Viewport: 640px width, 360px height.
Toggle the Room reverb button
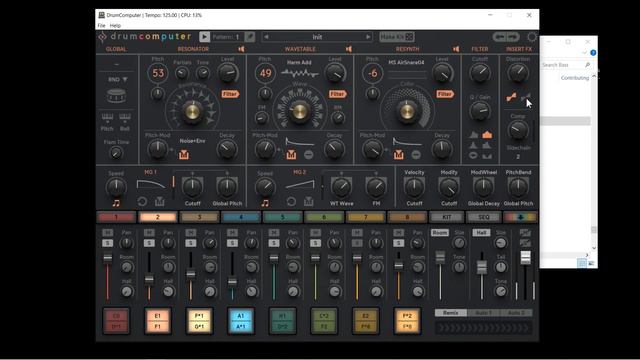[440, 233]
